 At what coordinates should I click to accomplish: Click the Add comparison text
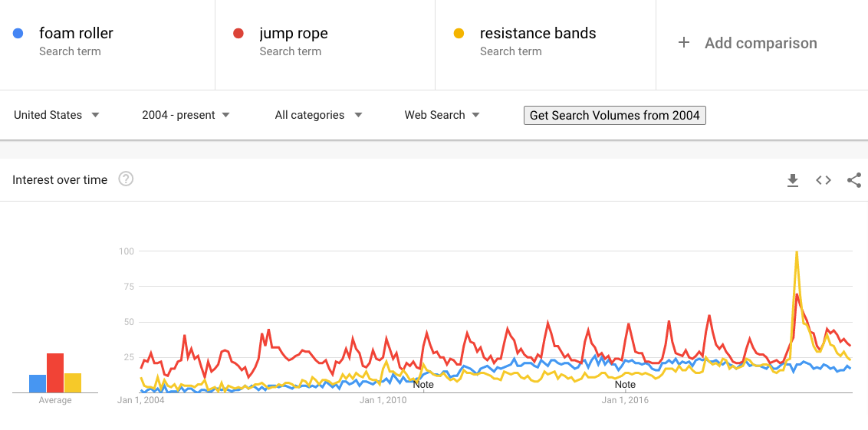(x=761, y=43)
